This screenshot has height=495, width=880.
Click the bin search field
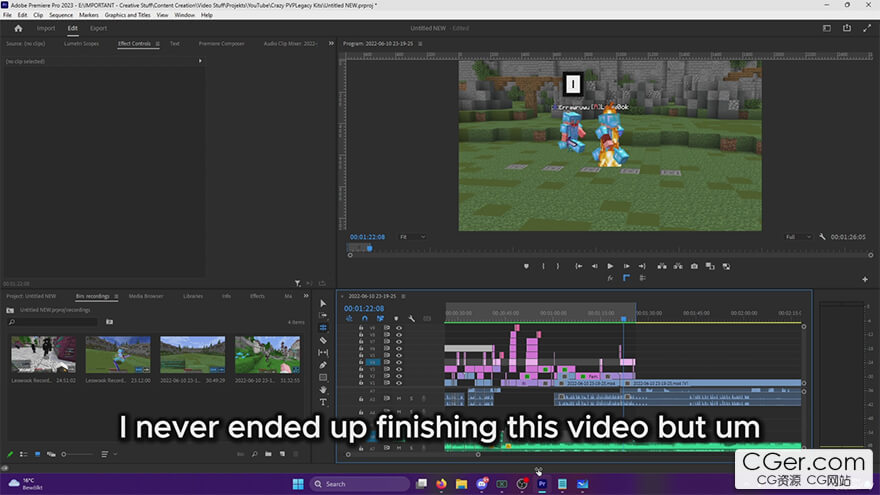(53, 322)
